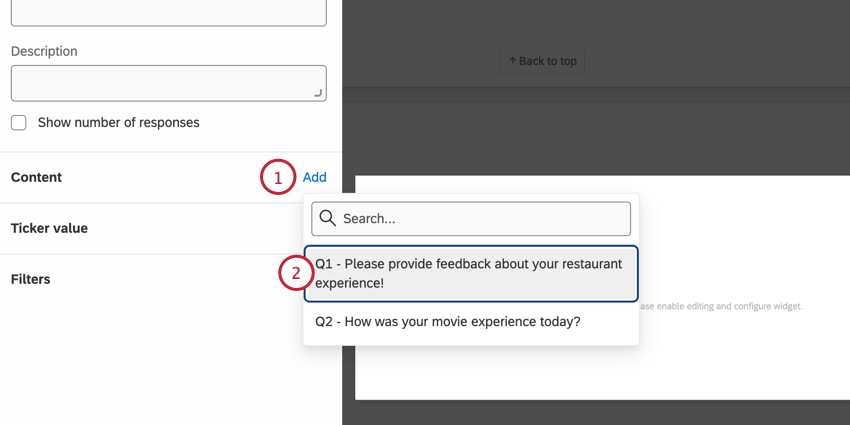Focus the Search field in dropdown
The height and width of the screenshot is (425, 850).
coord(471,219)
